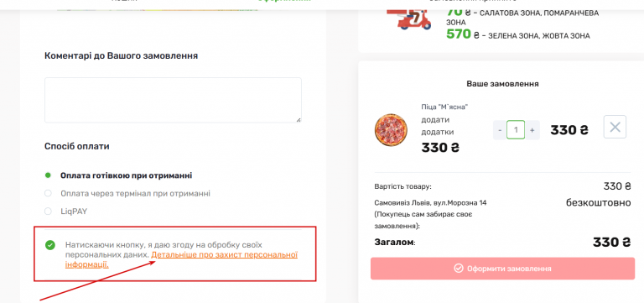Toggle the green personal data consent checkmark
Screen dimensions: 644x303
coord(50,245)
